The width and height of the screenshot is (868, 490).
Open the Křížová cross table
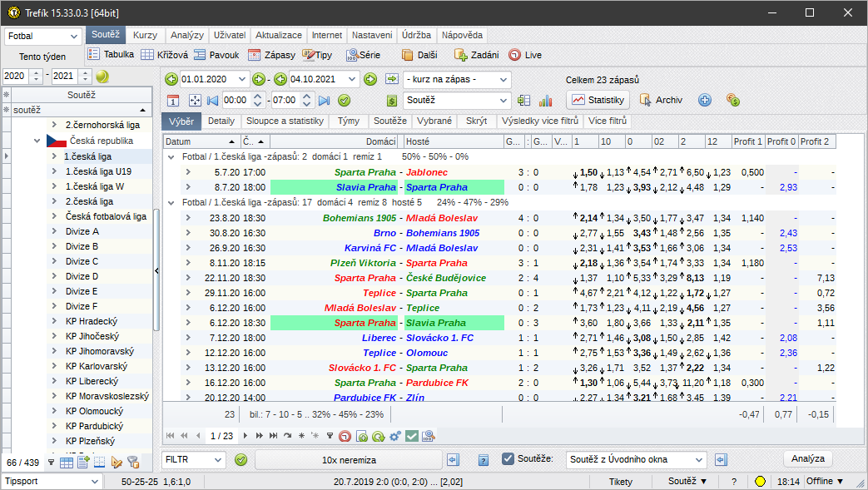click(165, 54)
